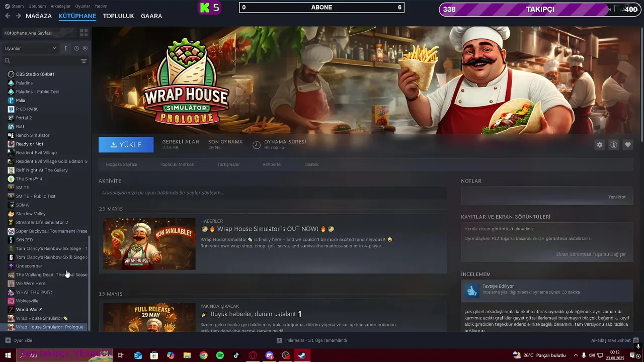Open the GAARA profile tab
Screen dimensions: 644x362
[x=151, y=16]
